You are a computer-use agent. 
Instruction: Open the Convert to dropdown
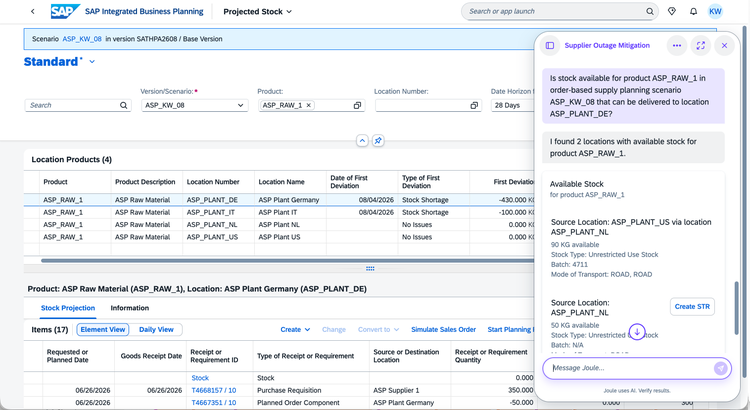point(378,330)
